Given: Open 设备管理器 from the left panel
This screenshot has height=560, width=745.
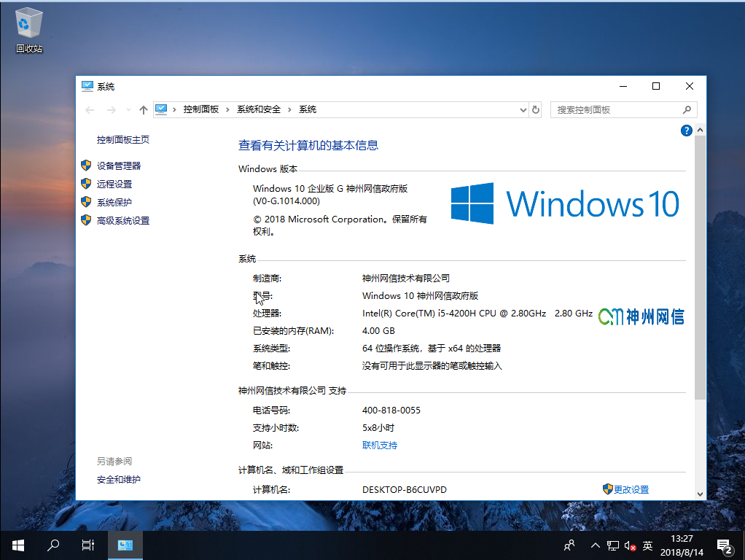Looking at the screenshot, I should (x=119, y=166).
